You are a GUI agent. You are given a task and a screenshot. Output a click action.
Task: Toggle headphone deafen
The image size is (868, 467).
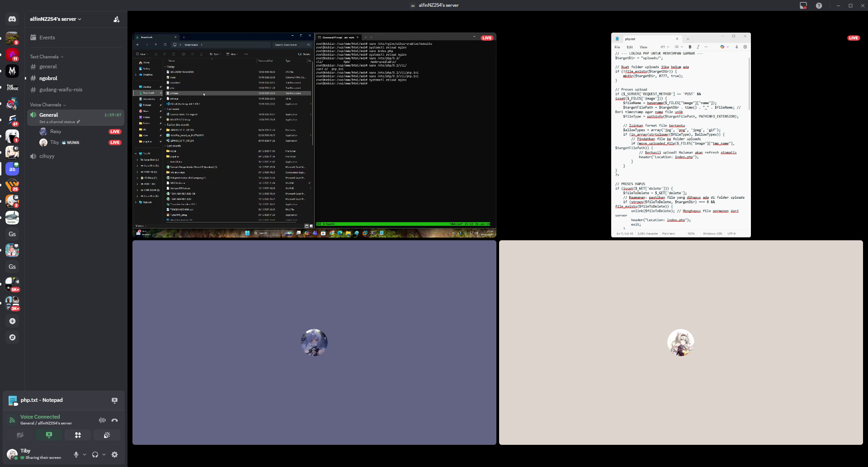click(x=95, y=454)
